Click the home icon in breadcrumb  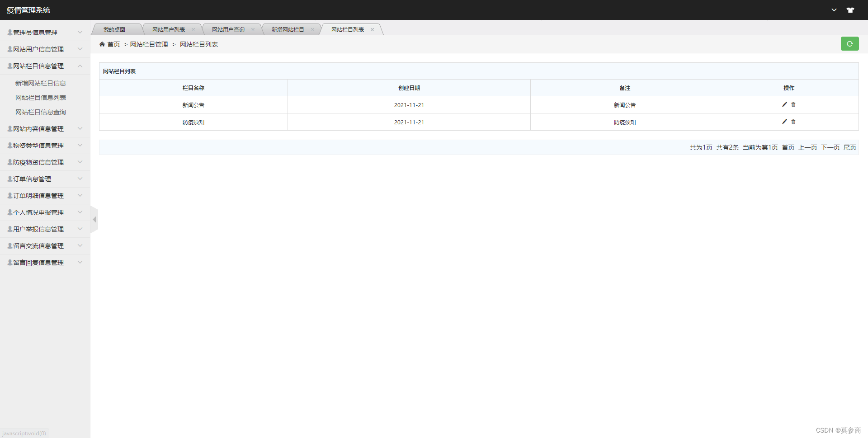coord(102,44)
